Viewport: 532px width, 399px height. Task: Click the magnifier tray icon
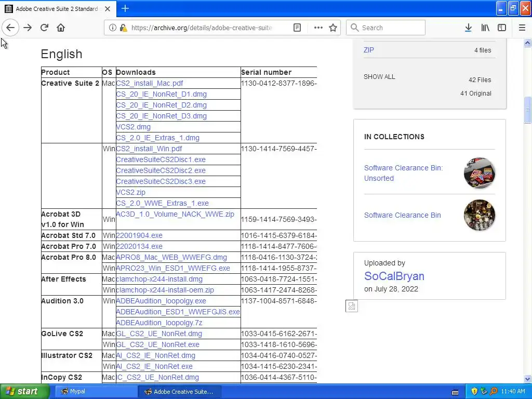click(494, 392)
